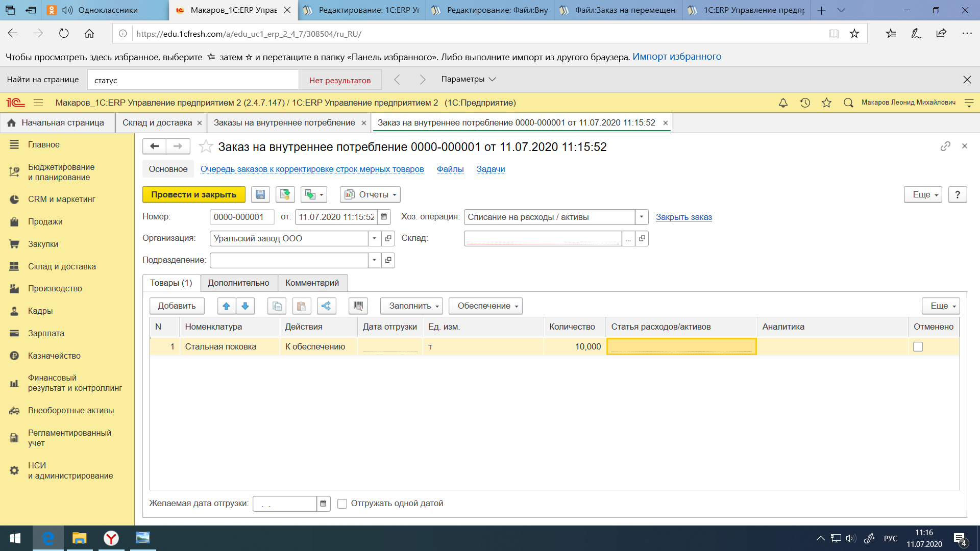980x551 pixels.
Task: Click the get link icon at top right of form
Action: coord(945,146)
